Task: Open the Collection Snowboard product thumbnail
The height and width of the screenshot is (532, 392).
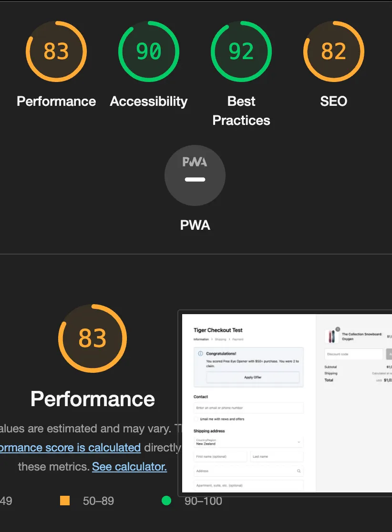Action: click(332, 337)
